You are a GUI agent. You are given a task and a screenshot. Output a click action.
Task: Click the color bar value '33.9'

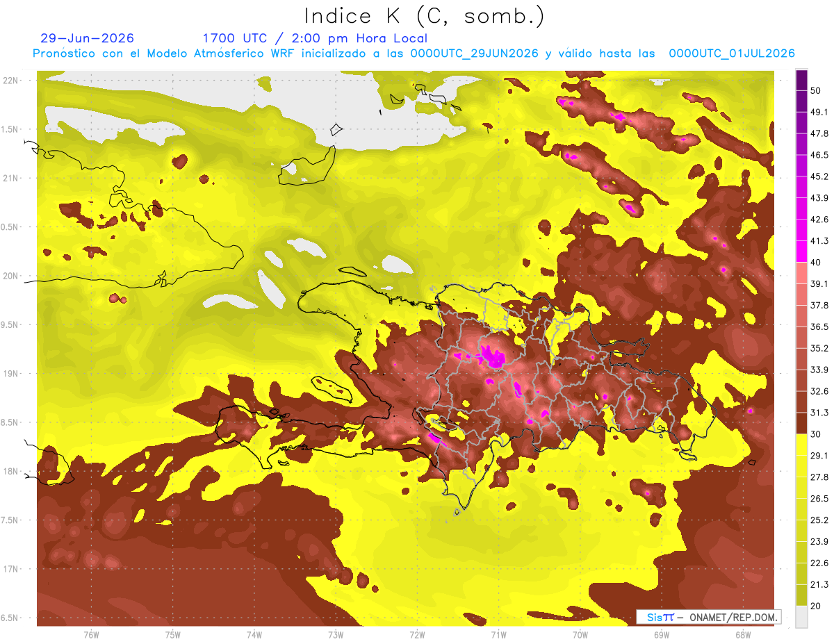tap(819, 370)
